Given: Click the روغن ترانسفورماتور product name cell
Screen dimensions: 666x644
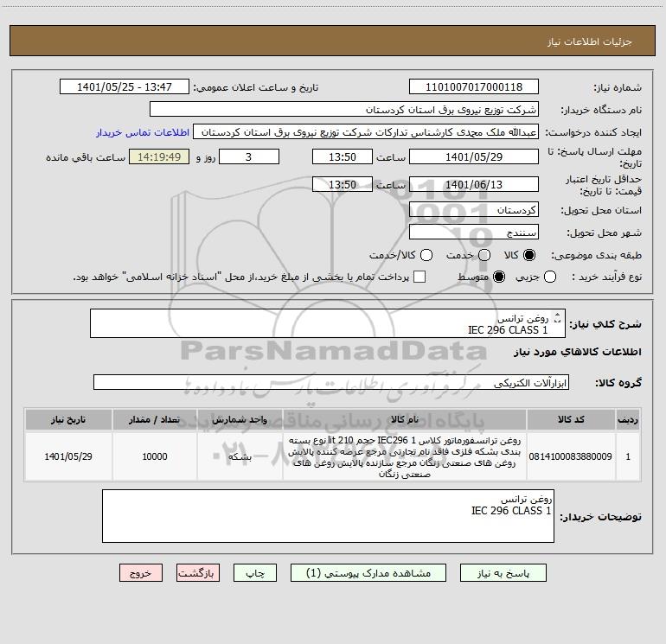Looking at the screenshot, I should [405, 456].
